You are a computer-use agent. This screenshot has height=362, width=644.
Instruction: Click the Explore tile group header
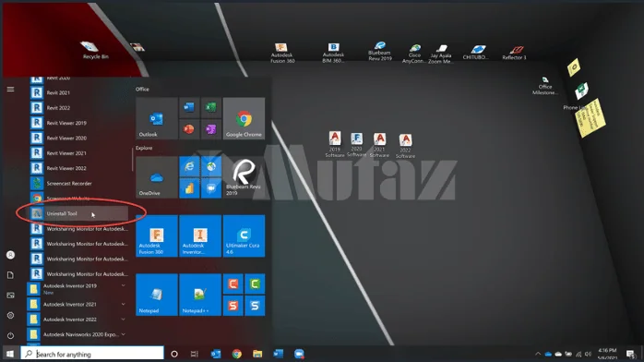point(144,148)
